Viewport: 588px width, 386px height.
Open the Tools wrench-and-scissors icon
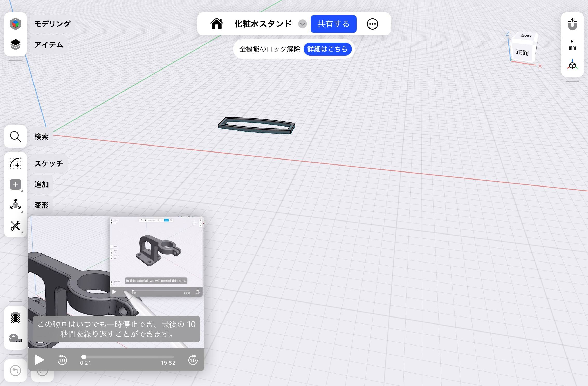coord(15,226)
